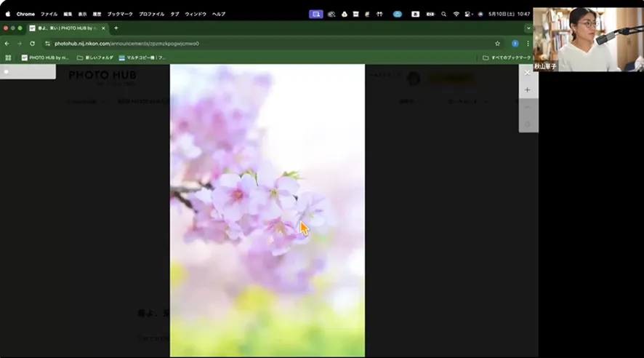Open the Chrome application menu
The width and height of the screenshot is (644, 358).
tap(25, 14)
